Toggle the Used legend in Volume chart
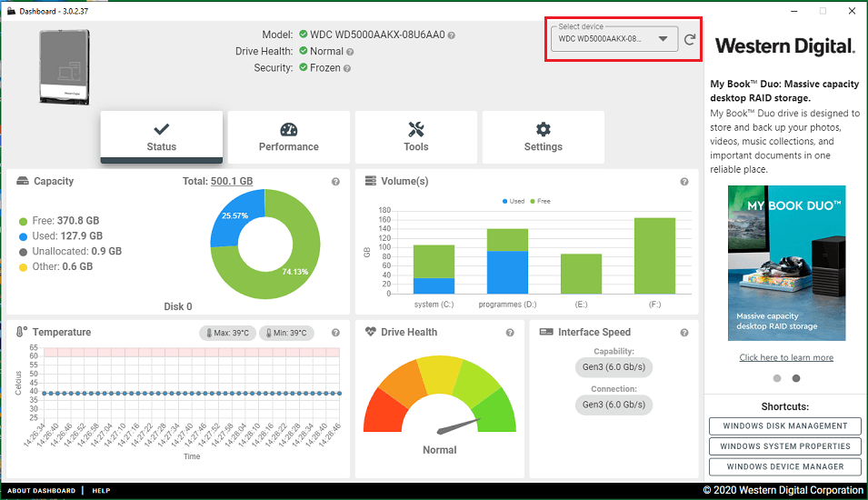868x500 pixels. click(514, 201)
